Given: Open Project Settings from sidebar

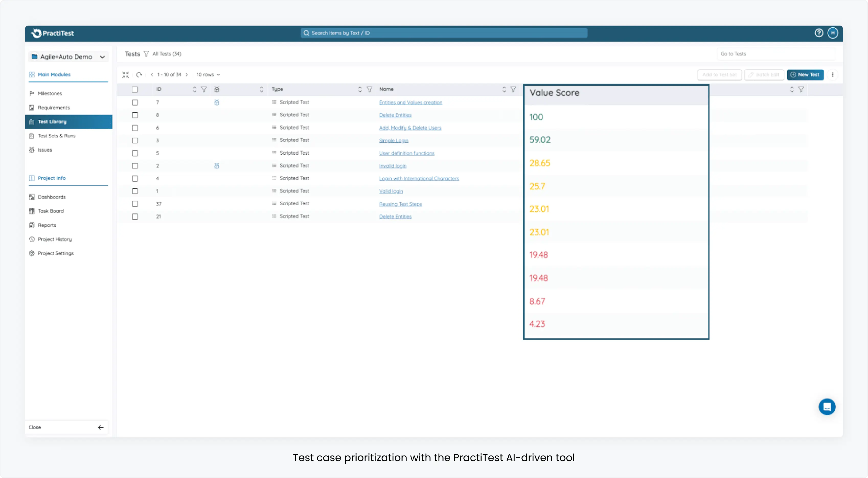Looking at the screenshot, I should [55, 253].
